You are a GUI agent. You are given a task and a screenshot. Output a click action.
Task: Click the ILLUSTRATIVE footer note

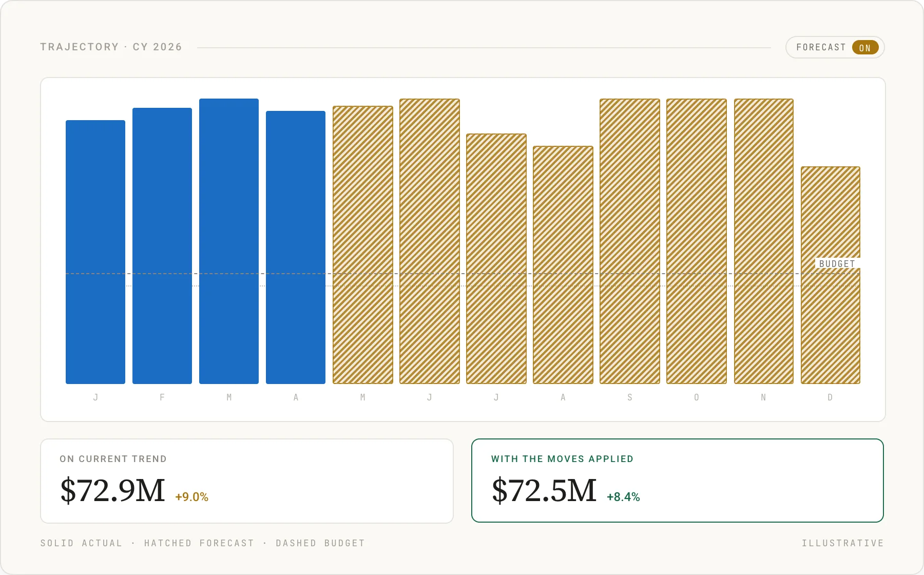(x=843, y=543)
